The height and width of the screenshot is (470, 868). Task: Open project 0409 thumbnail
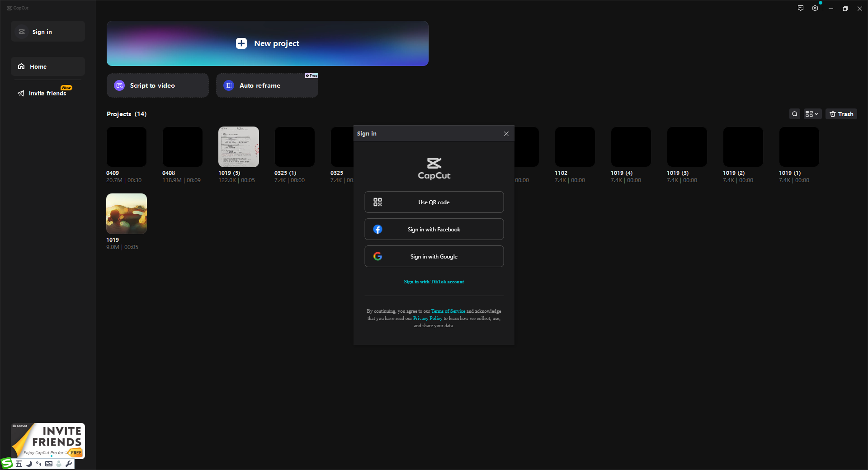(127, 147)
